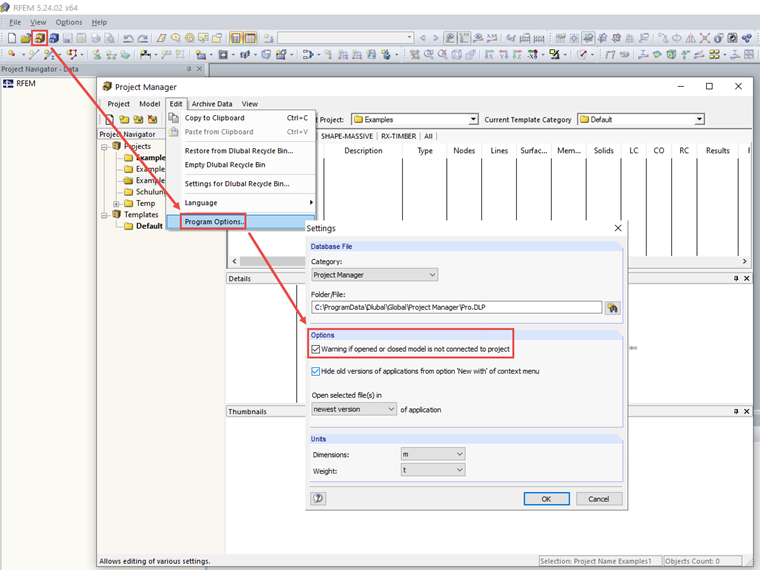Image resolution: width=760 pixels, height=570 pixels.
Task: Switch to the All tab
Action: pyautogui.click(x=428, y=136)
